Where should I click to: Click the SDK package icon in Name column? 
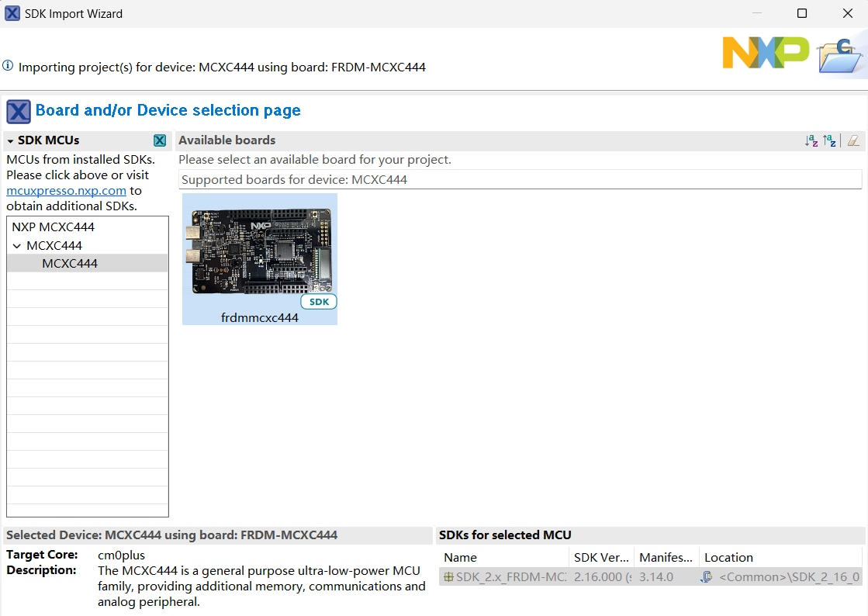point(448,577)
